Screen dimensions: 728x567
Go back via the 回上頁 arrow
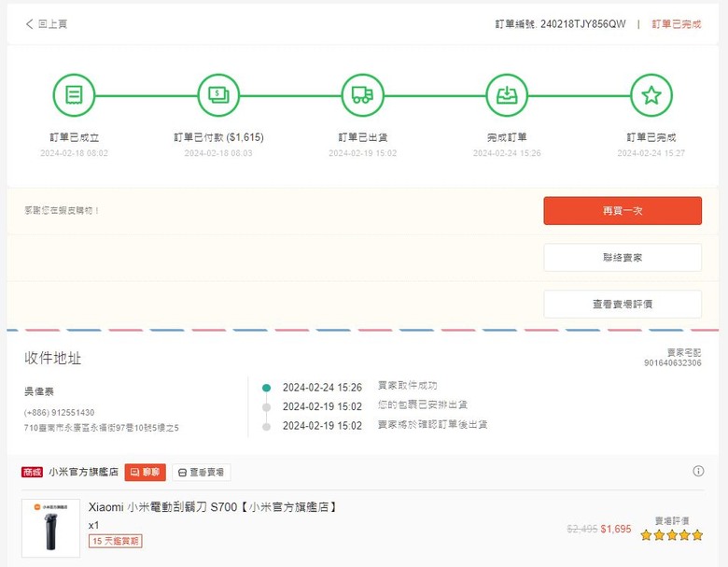tap(46, 23)
